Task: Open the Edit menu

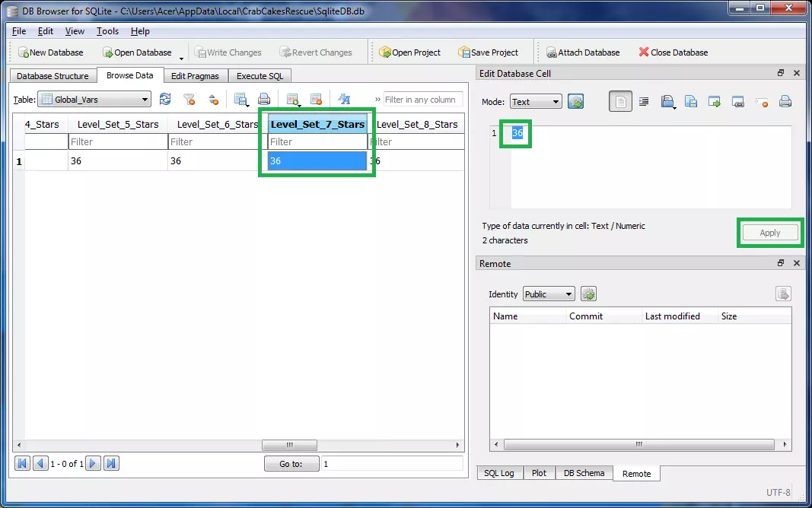Action: pyautogui.click(x=46, y=31)
